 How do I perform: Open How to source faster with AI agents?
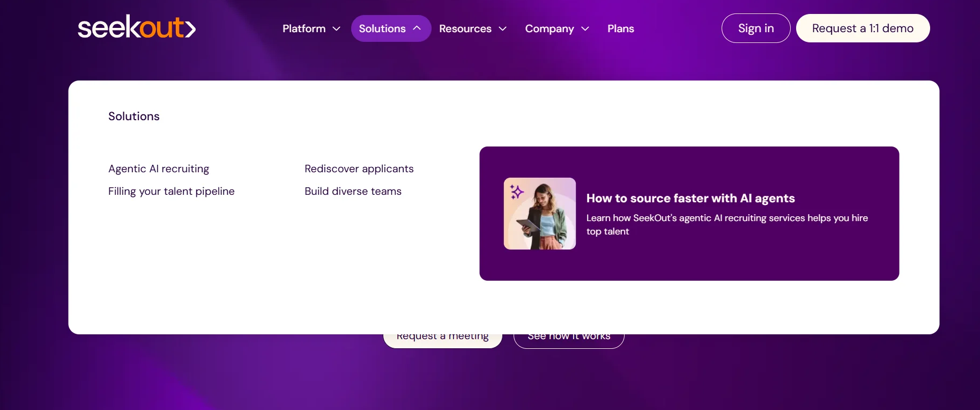click(691, 199)
